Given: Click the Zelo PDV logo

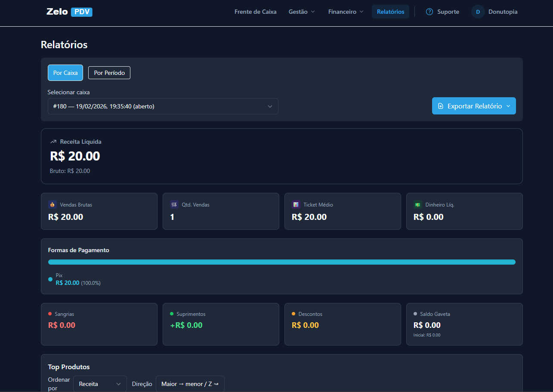Looking at the screenshot, I should coord(69,12).
